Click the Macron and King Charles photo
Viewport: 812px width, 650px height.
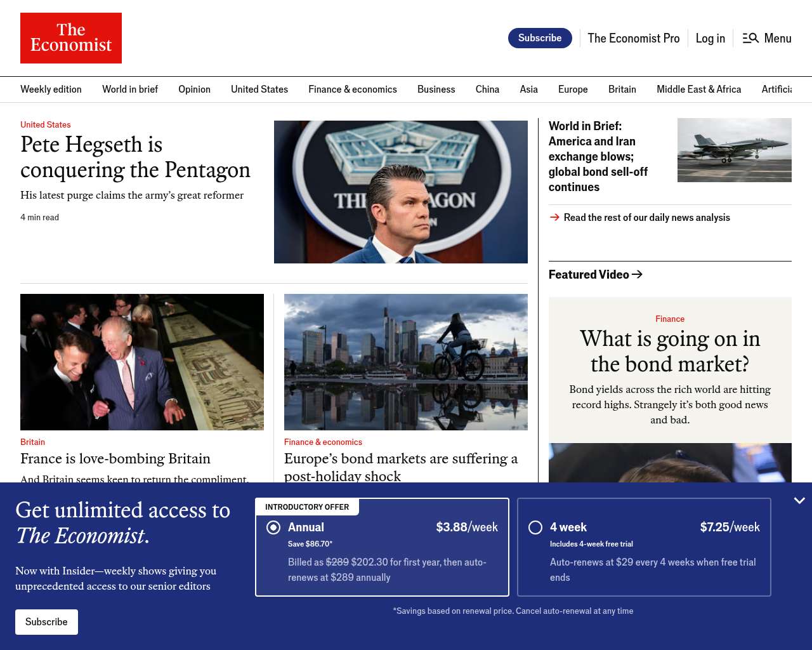[142, 362]
